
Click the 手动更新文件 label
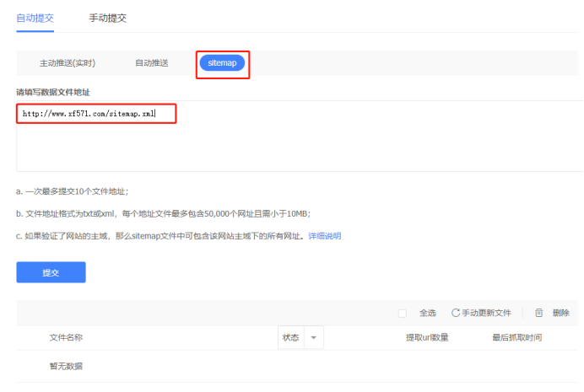486,313
